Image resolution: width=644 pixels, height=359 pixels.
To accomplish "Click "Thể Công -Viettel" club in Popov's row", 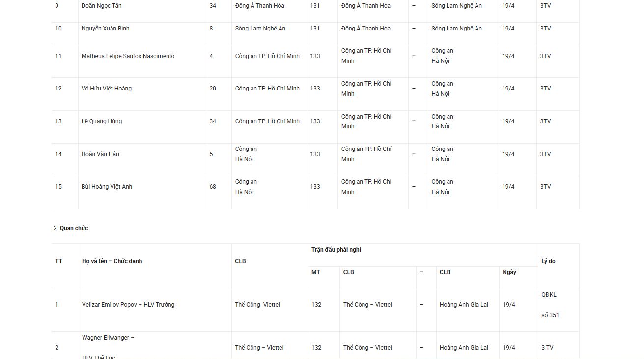I will click(257, 305).
